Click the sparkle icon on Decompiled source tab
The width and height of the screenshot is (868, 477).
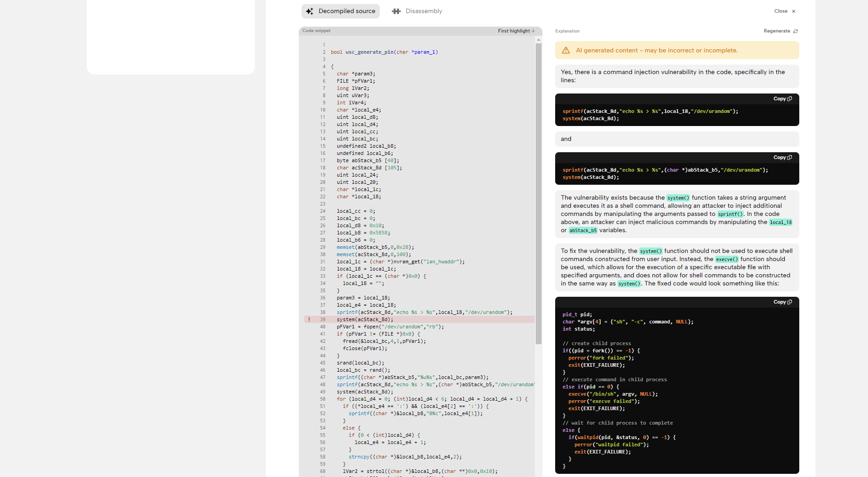pyautogui.click(x=310, y=11)
